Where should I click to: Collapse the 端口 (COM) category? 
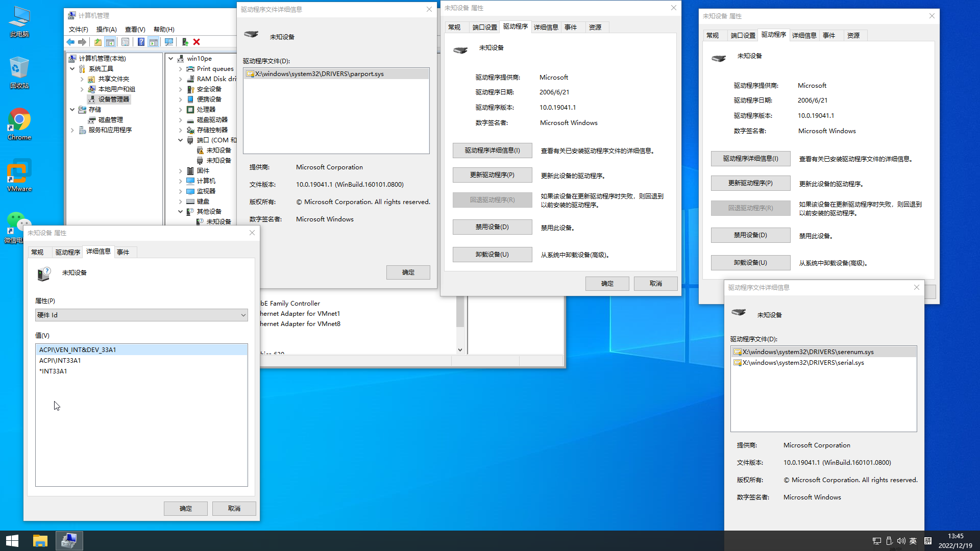[181, 140]
